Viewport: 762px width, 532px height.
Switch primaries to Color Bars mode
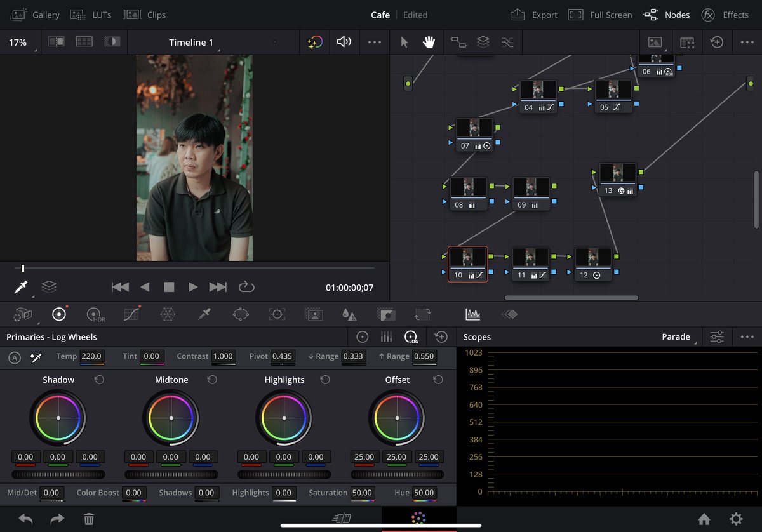tap(386, 336)
